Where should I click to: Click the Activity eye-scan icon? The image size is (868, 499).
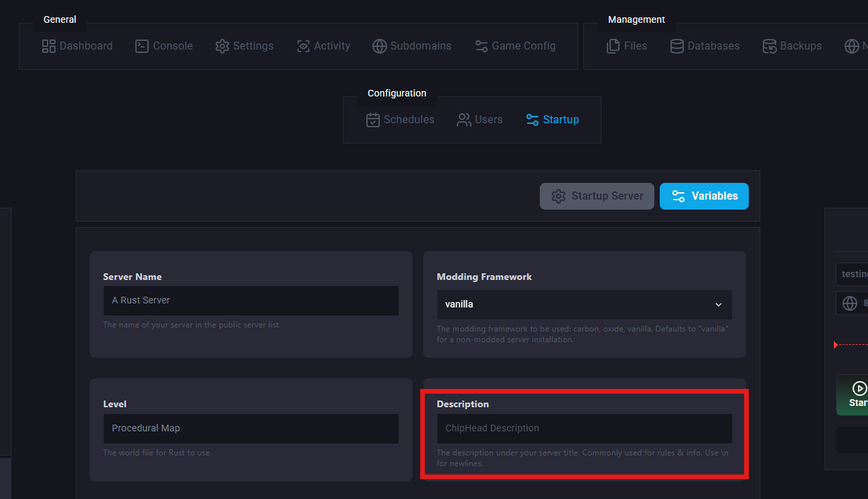pos(303,46)
